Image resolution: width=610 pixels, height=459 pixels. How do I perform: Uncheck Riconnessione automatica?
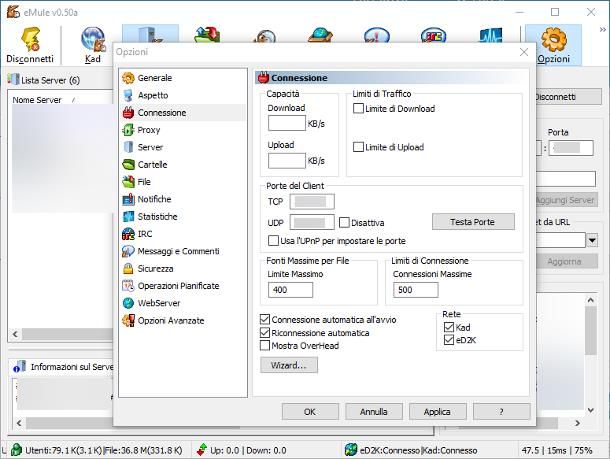(265, 333)
